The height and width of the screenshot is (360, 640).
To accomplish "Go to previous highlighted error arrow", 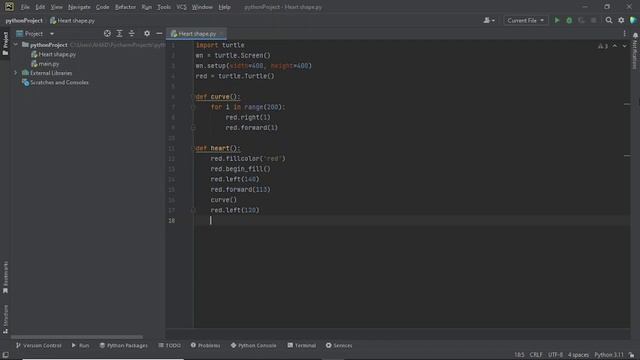I will (x=615, y=46).
